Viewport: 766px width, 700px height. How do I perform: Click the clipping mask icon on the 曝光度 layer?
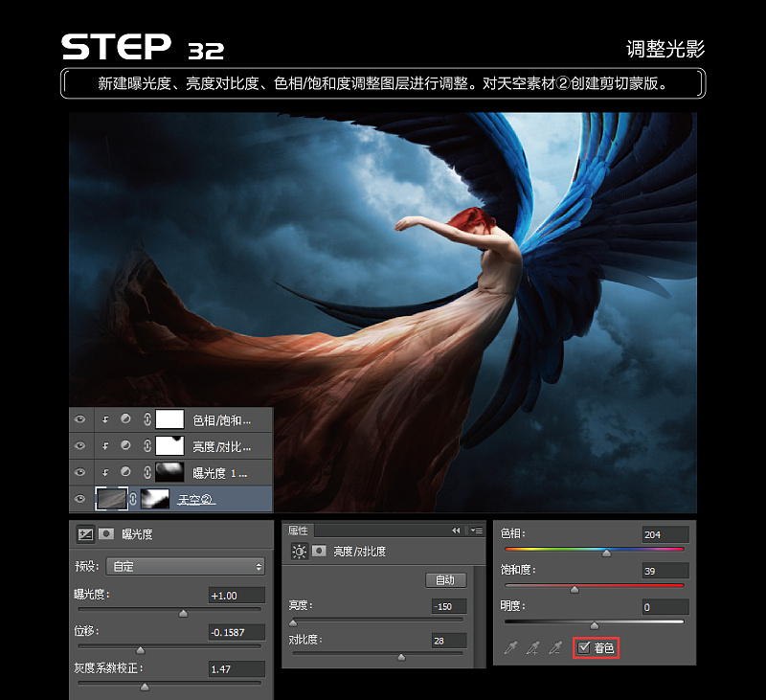(x=104, y=470)
